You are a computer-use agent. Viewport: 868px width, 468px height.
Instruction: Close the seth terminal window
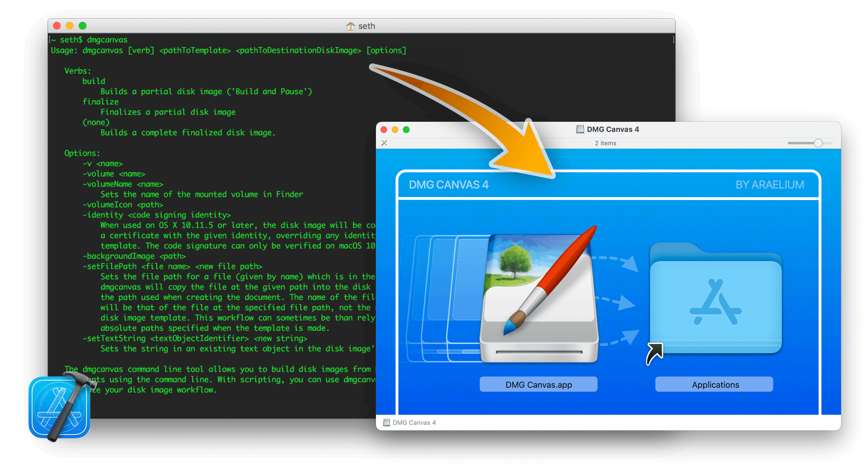[x=57, y=26]
